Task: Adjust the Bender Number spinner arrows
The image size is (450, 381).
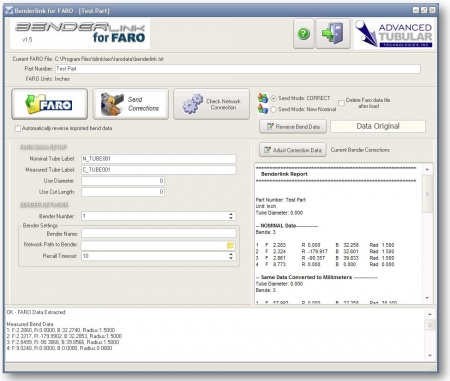Action: click(231, 216)
